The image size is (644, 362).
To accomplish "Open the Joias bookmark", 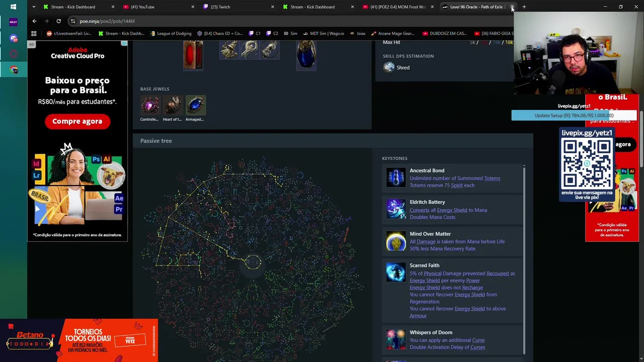I will point(357,34).
